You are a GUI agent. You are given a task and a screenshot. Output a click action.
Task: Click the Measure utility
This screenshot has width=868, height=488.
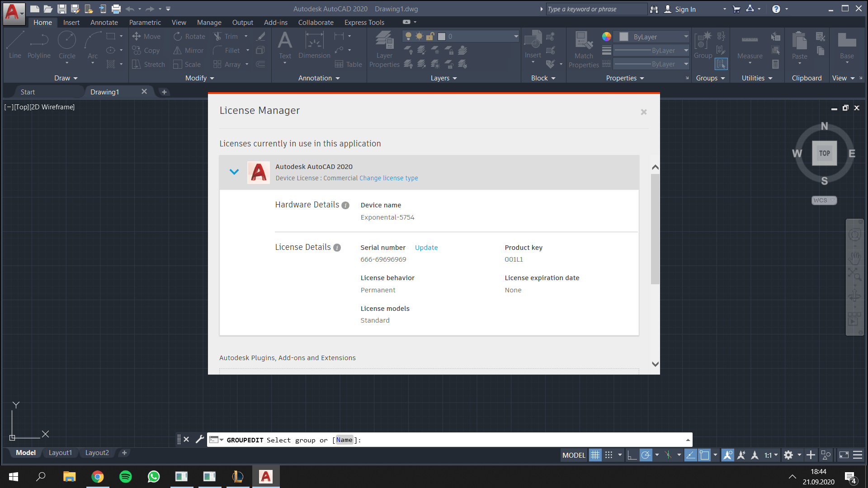click(x=750, y=45)
